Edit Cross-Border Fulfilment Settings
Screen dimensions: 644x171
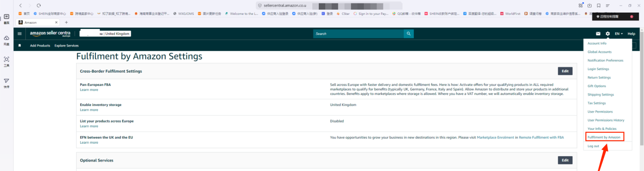565,71
